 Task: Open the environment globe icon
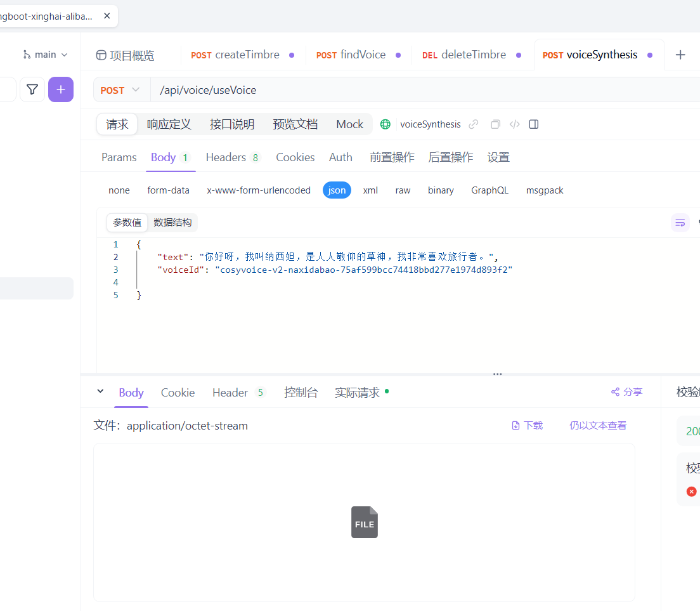coord(385,124)
